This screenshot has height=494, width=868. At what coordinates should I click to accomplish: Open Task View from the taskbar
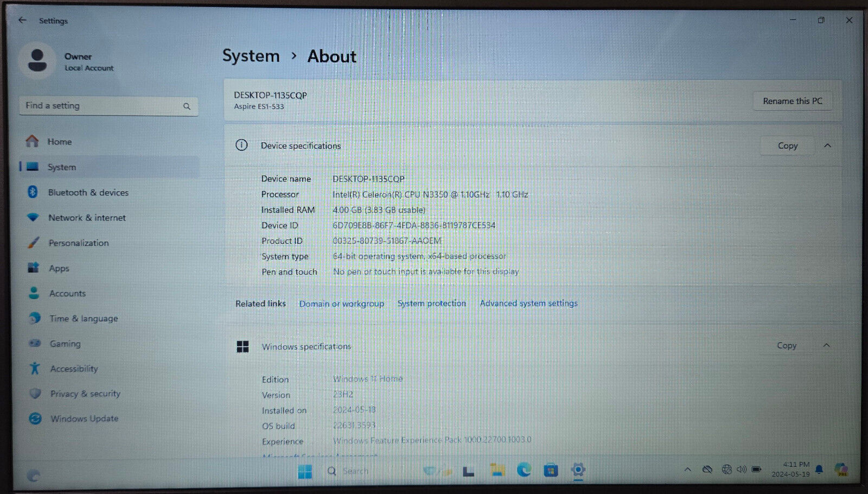click(469, 471)
